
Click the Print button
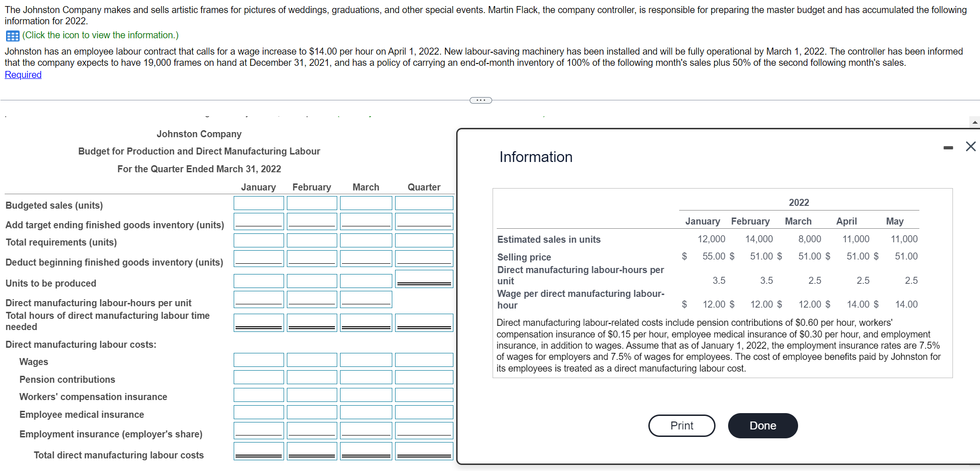(681, 426)
